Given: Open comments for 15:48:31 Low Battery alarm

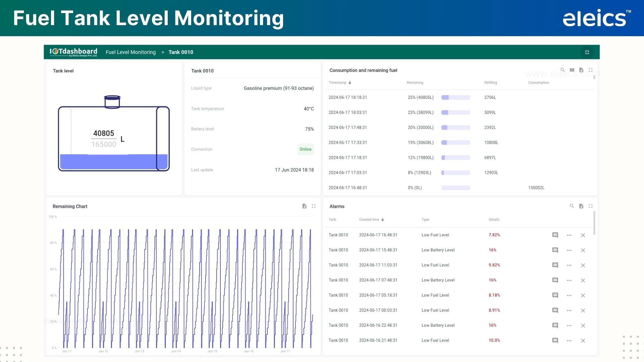Looking at the screenshot, I should 555,250.
